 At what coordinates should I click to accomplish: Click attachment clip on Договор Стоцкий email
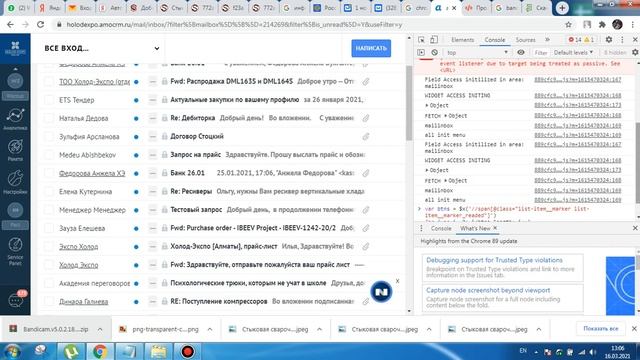tap(366, 136)
